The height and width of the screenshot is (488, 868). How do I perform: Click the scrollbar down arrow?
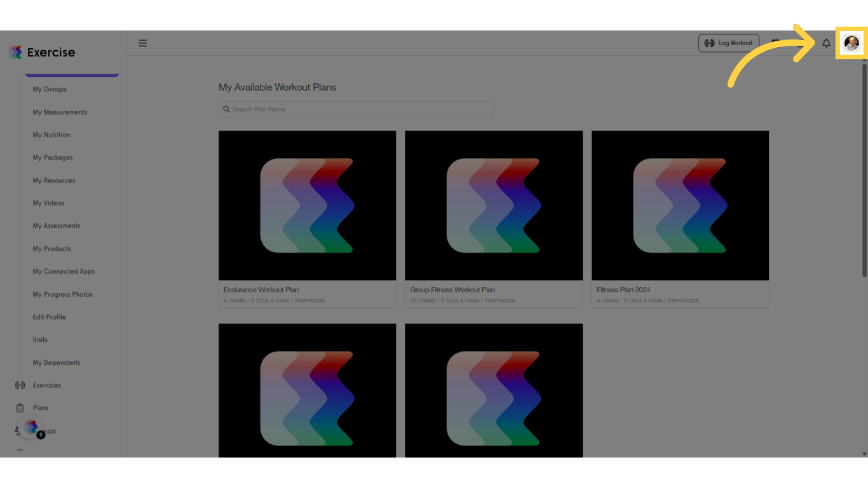click(864, 454)
